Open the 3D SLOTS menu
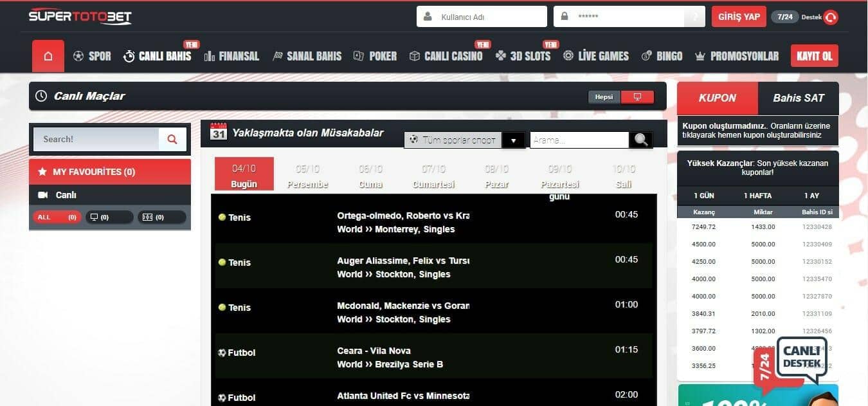Screen dimensions: 868x406 (523, 56)
